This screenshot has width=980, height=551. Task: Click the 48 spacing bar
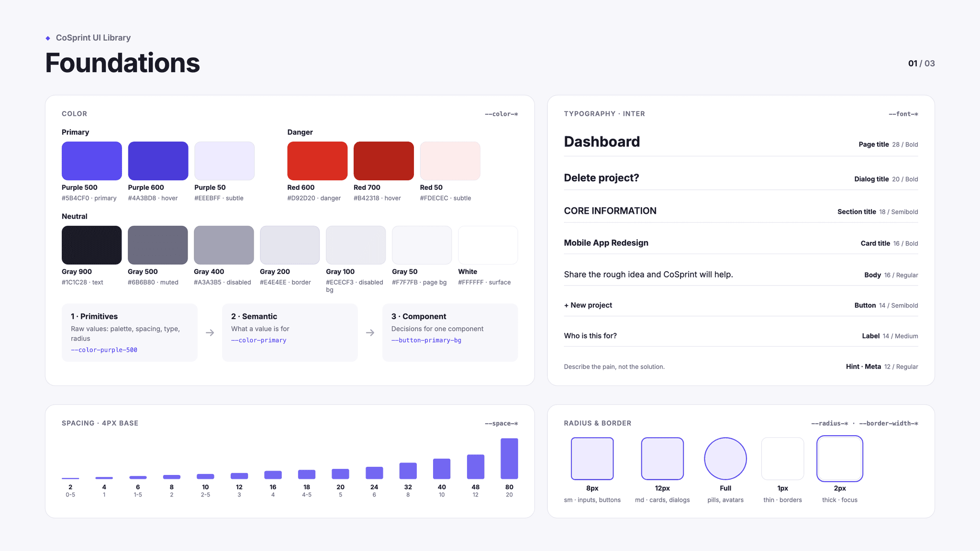[x=476, y=467]
